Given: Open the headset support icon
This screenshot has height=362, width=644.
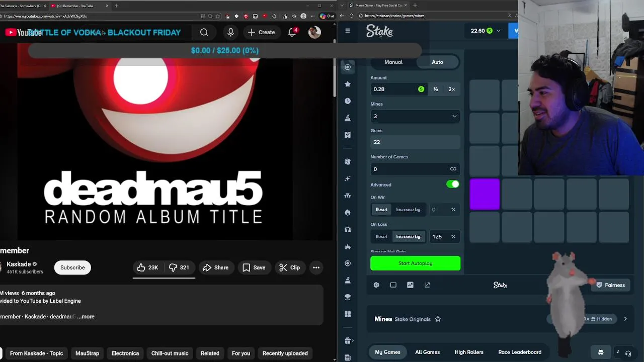Looking at the screenshot, I should pyautogui.click(x=628, y=353).
